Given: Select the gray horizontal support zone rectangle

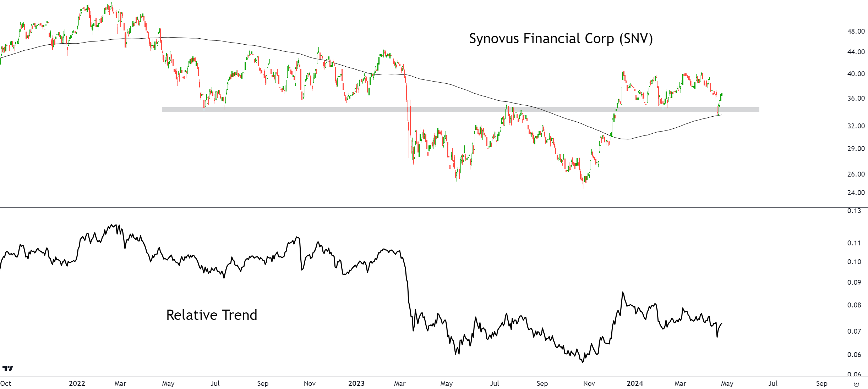Looking at the screenshot, I should click(460, 110).
